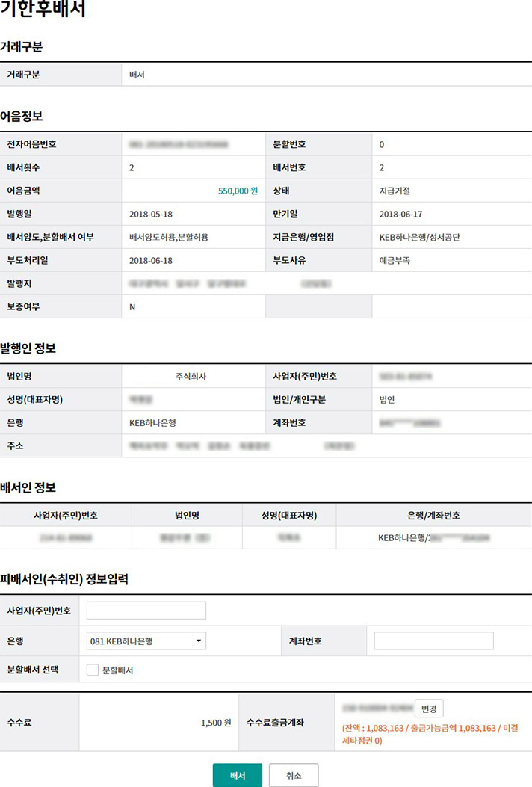The width and height of the screenshot is (532, 787).
Task: Click the 어음금액 value 550,000 원
Action: pyautogui.click(x=238, y=191)
